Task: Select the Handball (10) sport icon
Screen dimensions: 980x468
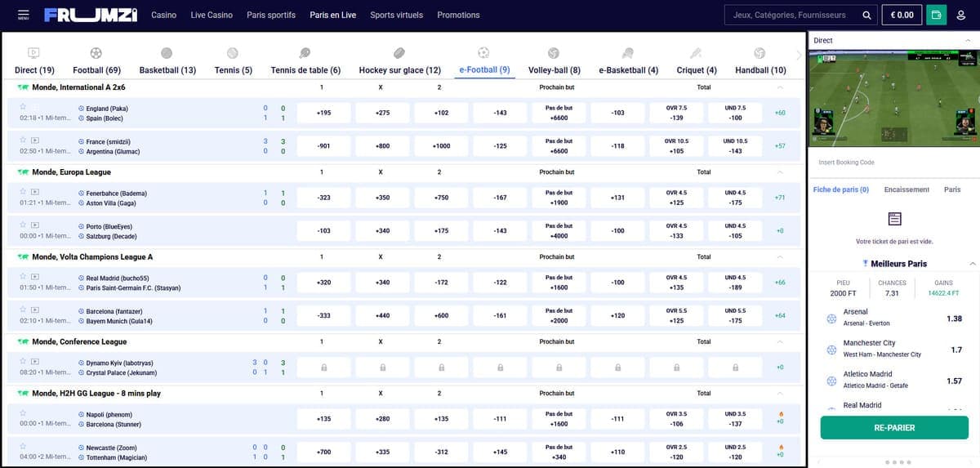Action: point(759,53)
